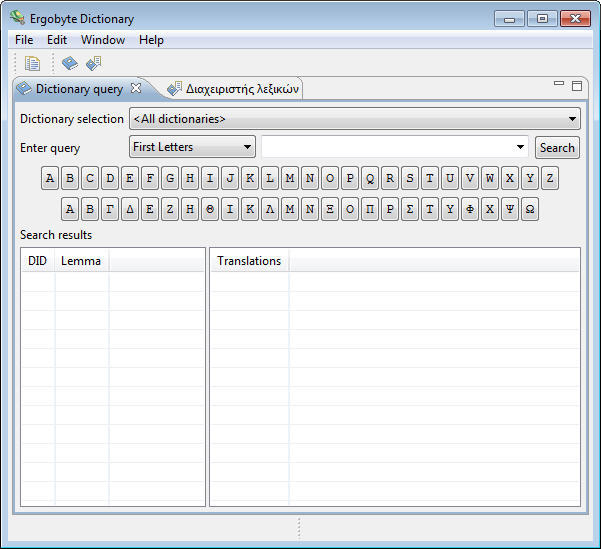Click the Search button
The width and height of the screenshot is (601, 549).
[557, 147]
